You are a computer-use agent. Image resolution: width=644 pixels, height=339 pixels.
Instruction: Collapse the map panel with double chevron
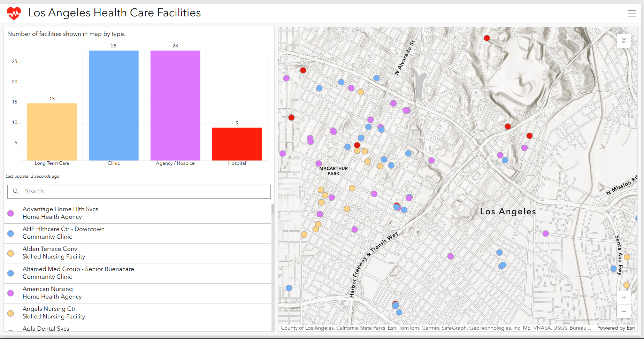click(x=624, y=41)
